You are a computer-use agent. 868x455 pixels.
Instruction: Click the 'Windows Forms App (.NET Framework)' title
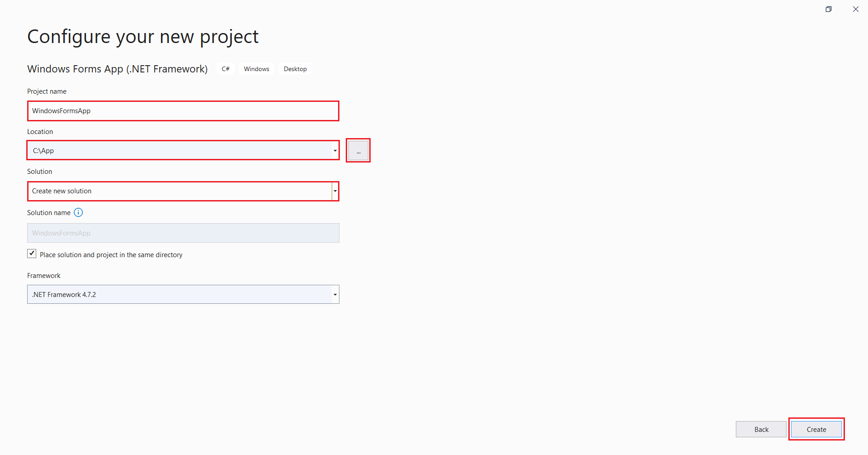click(117, 69)
